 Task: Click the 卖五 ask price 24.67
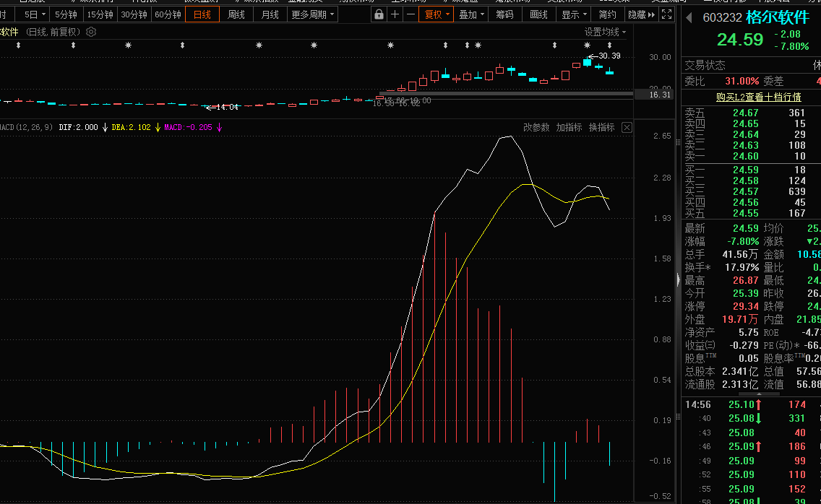(x=746, y=113)
